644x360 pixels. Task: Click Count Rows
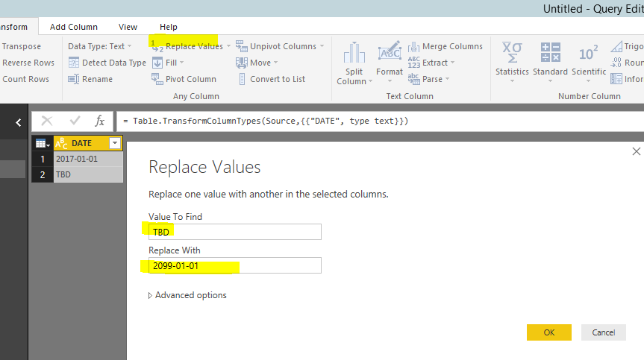pos(26,79)
